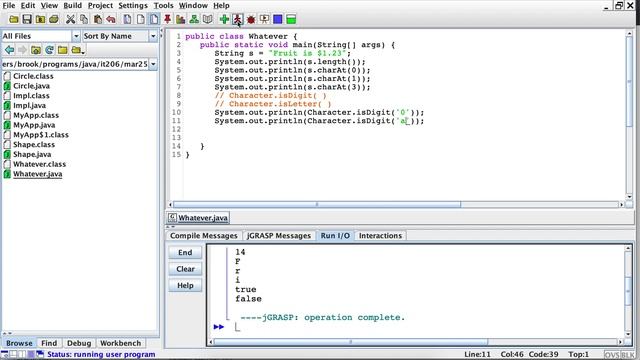Open the Help menu
Screen dimensions: 640x360
click(221, 5)
